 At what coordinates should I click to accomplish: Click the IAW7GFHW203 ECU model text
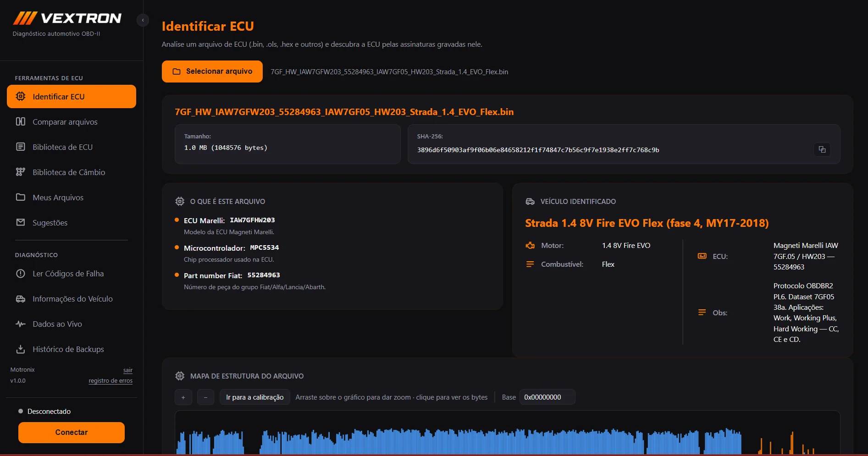tap(252, 220)
